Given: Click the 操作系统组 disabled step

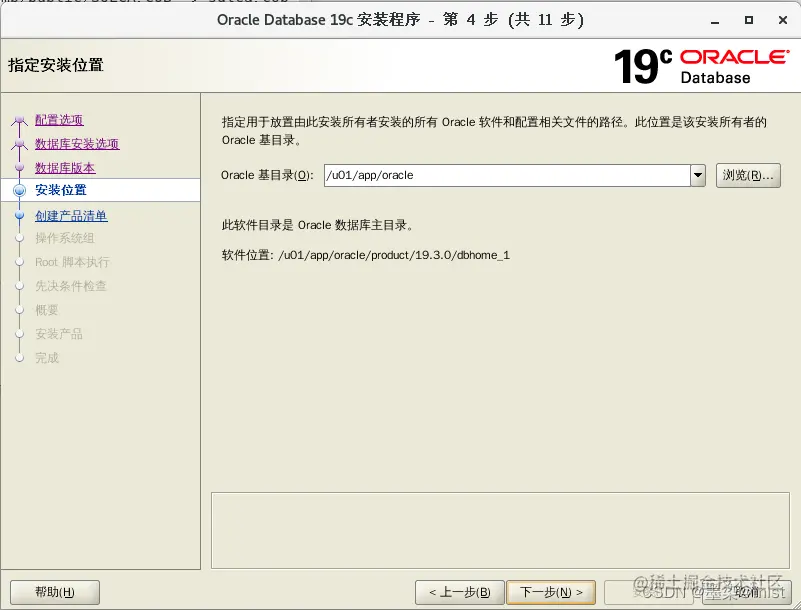Looking at the screenshot, I should [x=64, y=238].
